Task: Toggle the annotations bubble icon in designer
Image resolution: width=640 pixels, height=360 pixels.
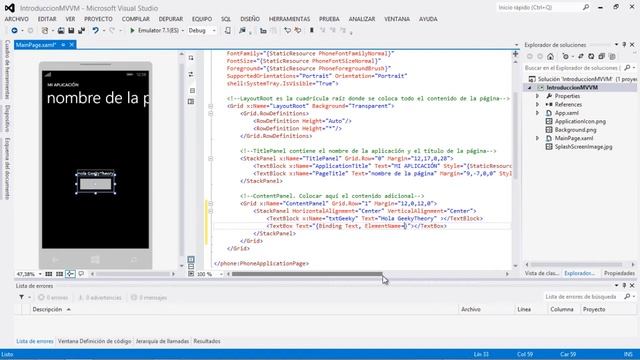Action: [x=81, y=274]
